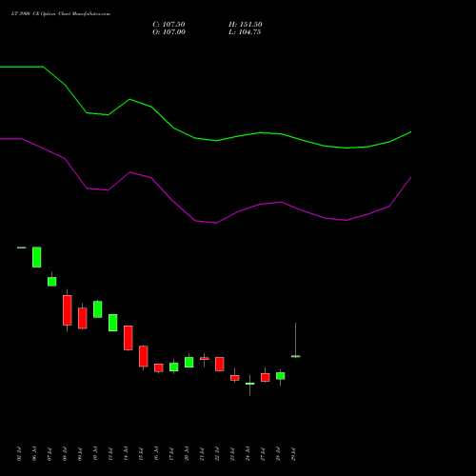Image resolution: width=476 pixels, height=476 pixels.
Task: Select the 14 Jul date label
Action: tap(126, 454)
